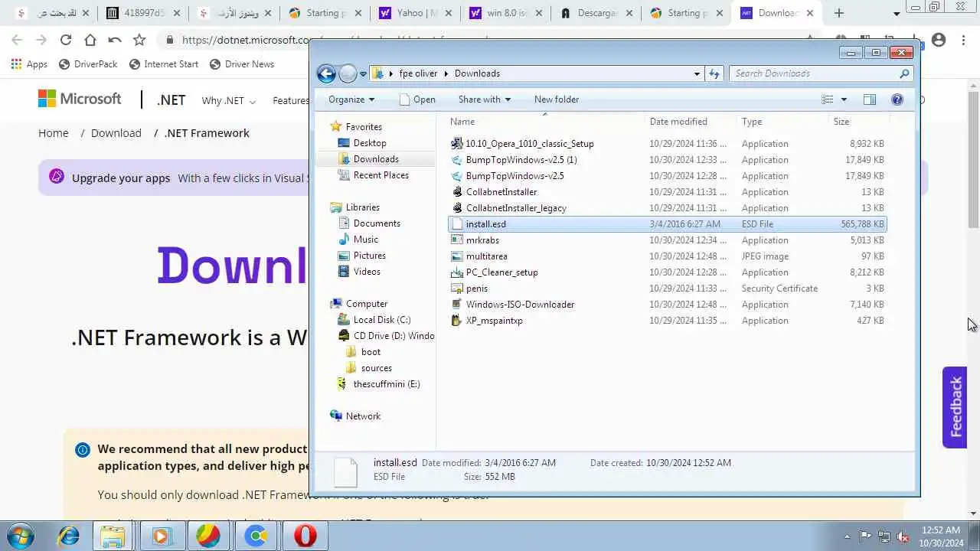The width and height of the screenshot is (980, 551).
Task: Open the view options dropdown arrow
Action: (844, 99)
